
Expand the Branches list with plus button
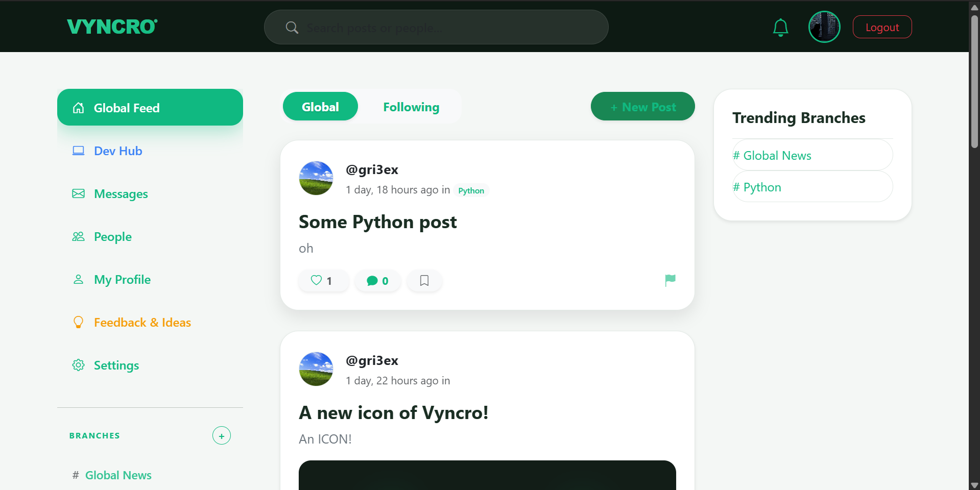pos(221,435)
